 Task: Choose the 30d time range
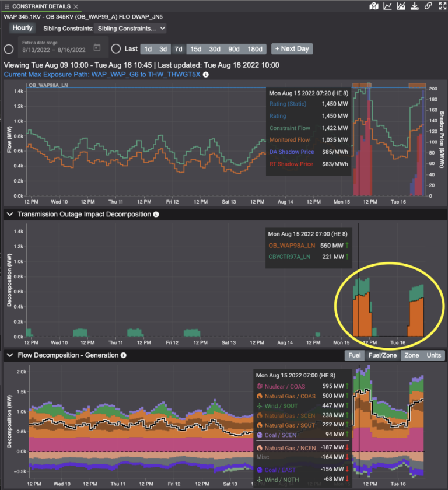click(x=215, y=49)
